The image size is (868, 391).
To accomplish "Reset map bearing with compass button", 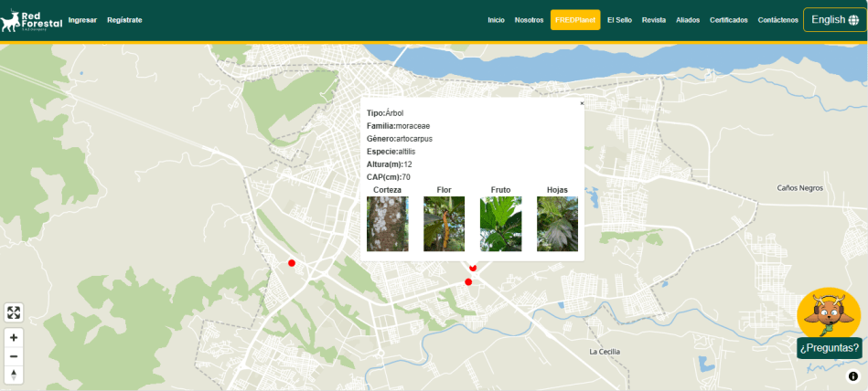I will coord(14,375).
